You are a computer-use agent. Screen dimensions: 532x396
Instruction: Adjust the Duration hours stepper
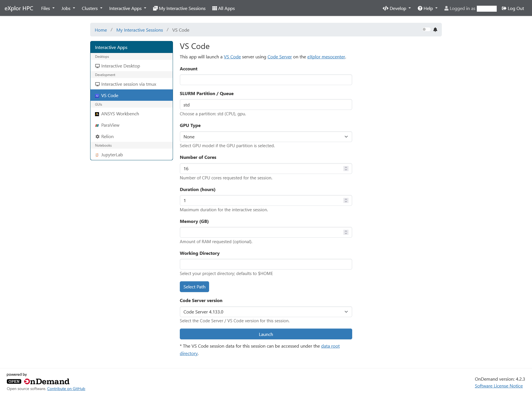pyautogui.click(x=346, y=200)
